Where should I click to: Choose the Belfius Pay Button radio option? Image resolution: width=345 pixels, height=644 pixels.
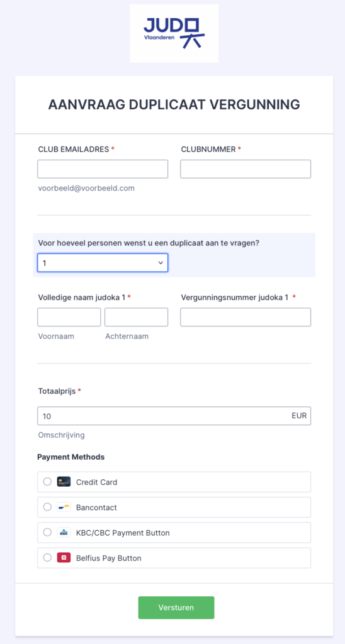pos(47,558)
